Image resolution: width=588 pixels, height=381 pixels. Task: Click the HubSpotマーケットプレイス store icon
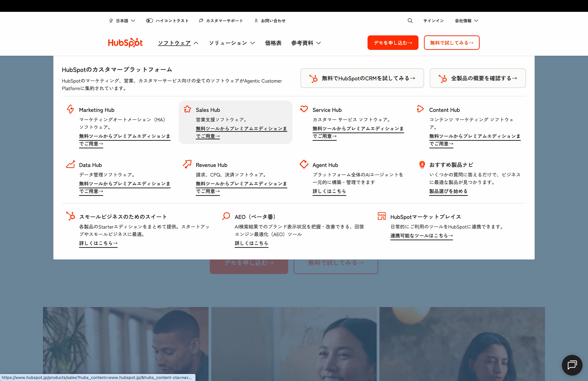tap(382, 216)
